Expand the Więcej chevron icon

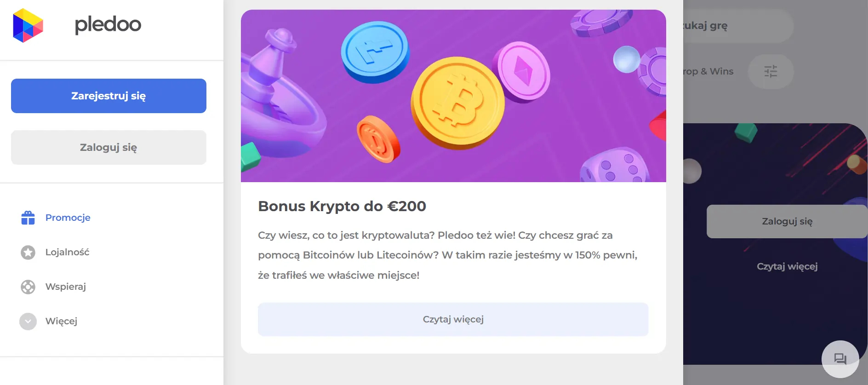28,322
